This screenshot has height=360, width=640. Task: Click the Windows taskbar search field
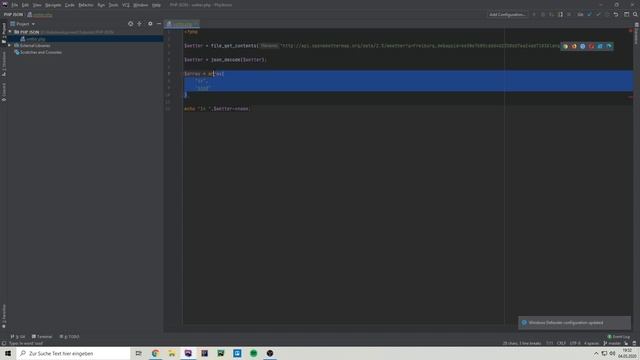73,353
